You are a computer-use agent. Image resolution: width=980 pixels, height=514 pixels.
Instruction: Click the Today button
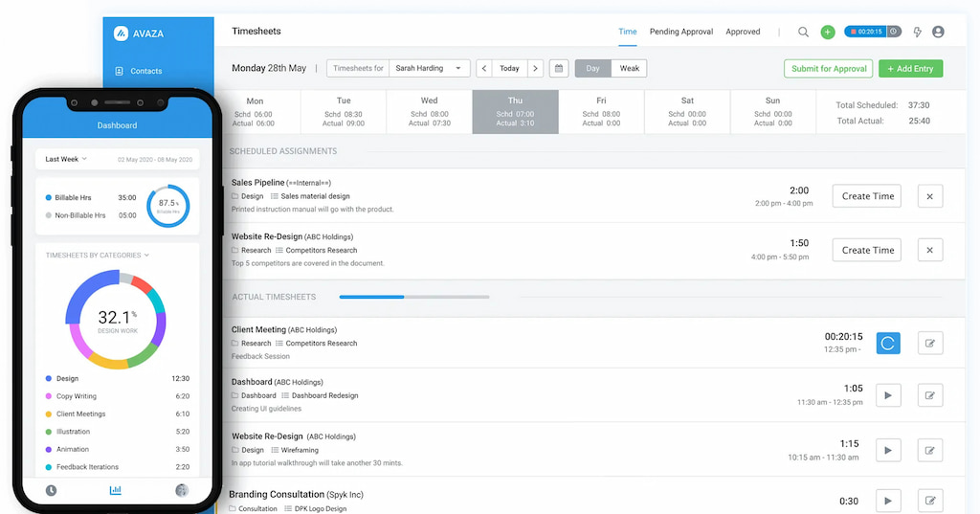[509, 68]
